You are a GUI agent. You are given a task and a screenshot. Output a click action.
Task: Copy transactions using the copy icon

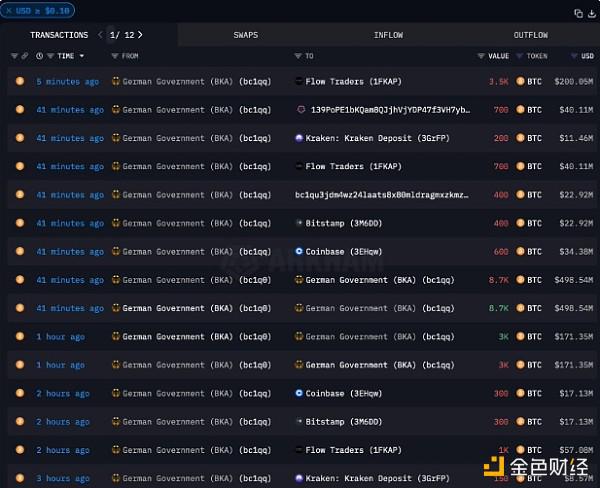pyautogui.click(x=578, y=14)
